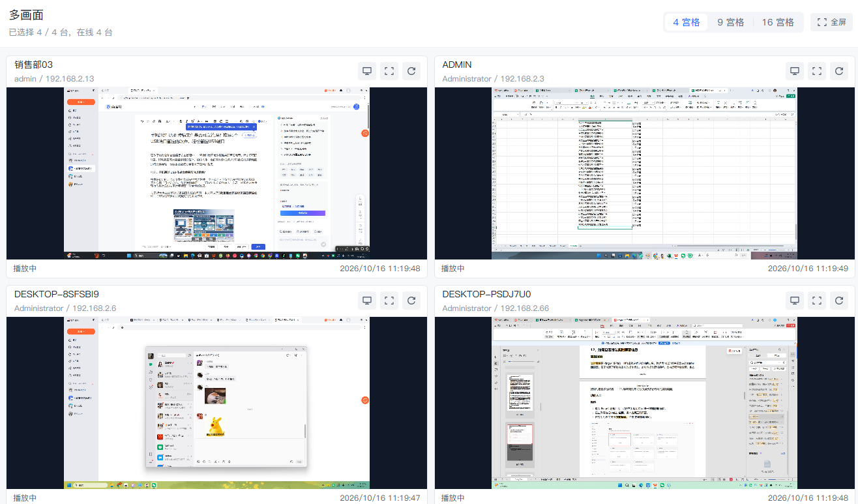Select the DESKTOP-PSDJ7U0 device title
The width and height of the screenshot is (858, 504).
[x=486, y=294]
